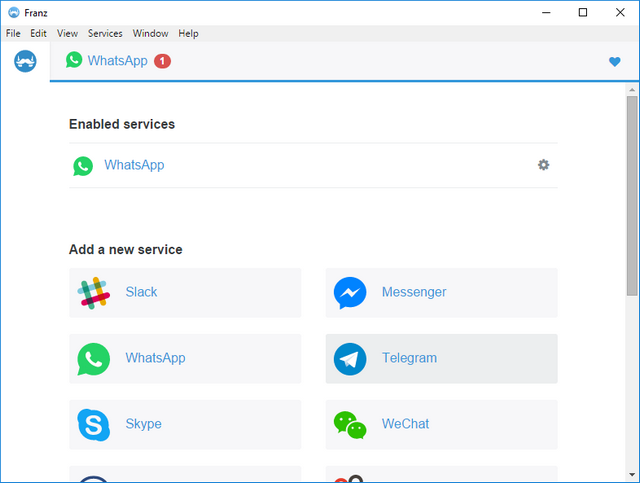
Task: Click WhatsApp icon in Enabled services row
Action: [83, 166]
